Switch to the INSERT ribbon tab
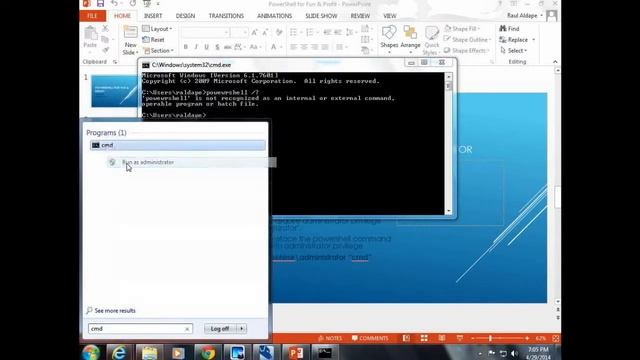This screenshot has height=360, width=640. click(x=153, y=16)
